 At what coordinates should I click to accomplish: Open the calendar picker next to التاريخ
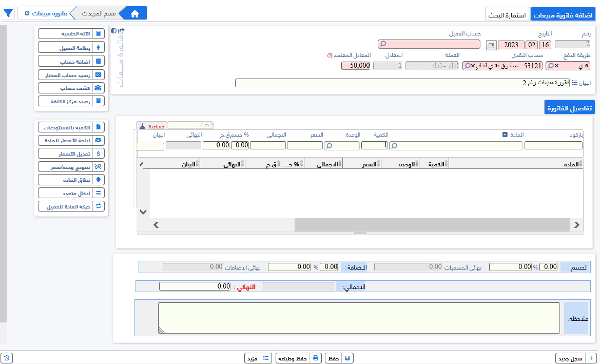pos(491,45)
